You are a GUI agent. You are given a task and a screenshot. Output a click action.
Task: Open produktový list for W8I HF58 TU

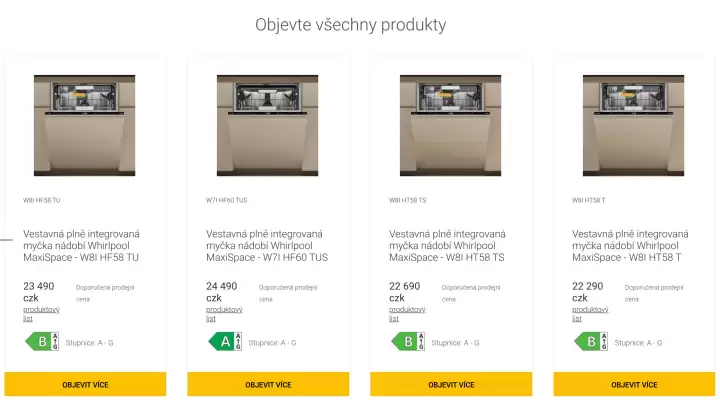point(41,314)
